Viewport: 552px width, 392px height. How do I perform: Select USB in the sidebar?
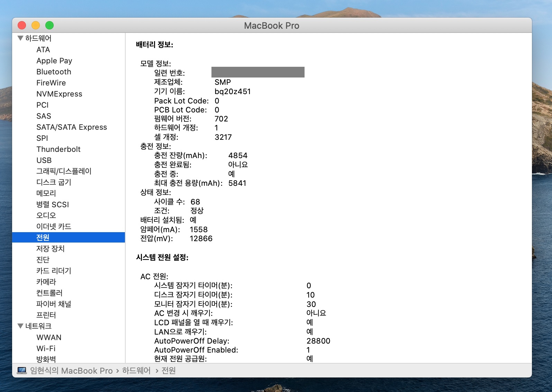click(x=44, y=160)
